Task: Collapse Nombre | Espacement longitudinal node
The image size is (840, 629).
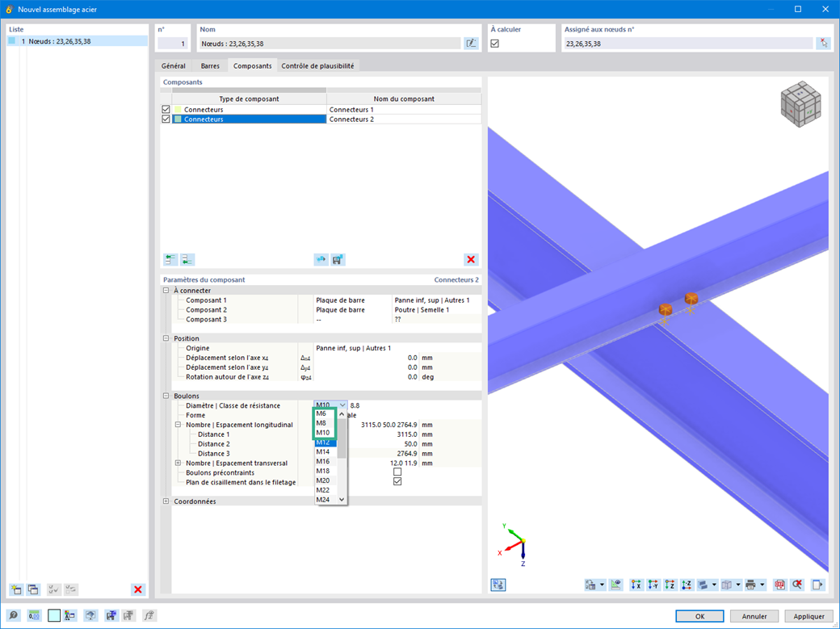Action: click(178, 425)
